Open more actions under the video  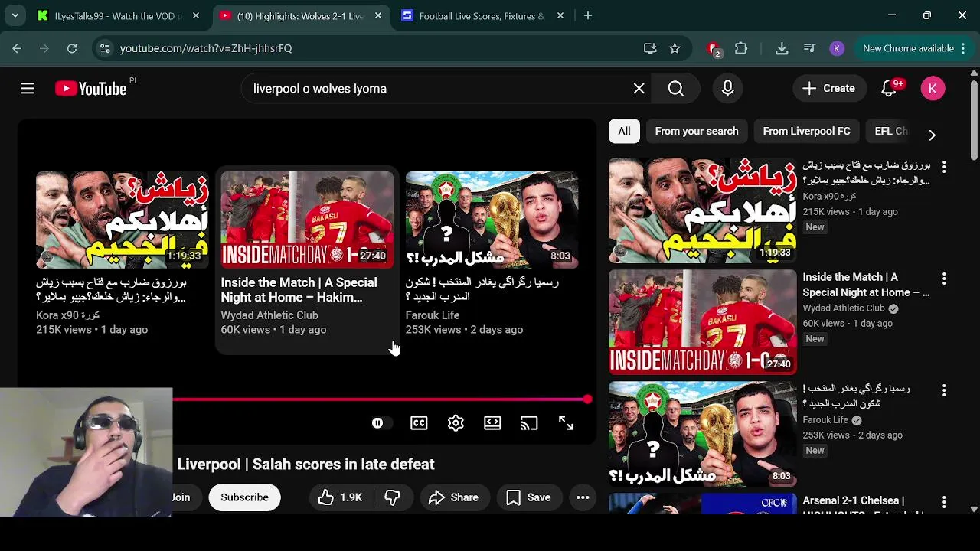pyautogui.click(x=583, y=497)
